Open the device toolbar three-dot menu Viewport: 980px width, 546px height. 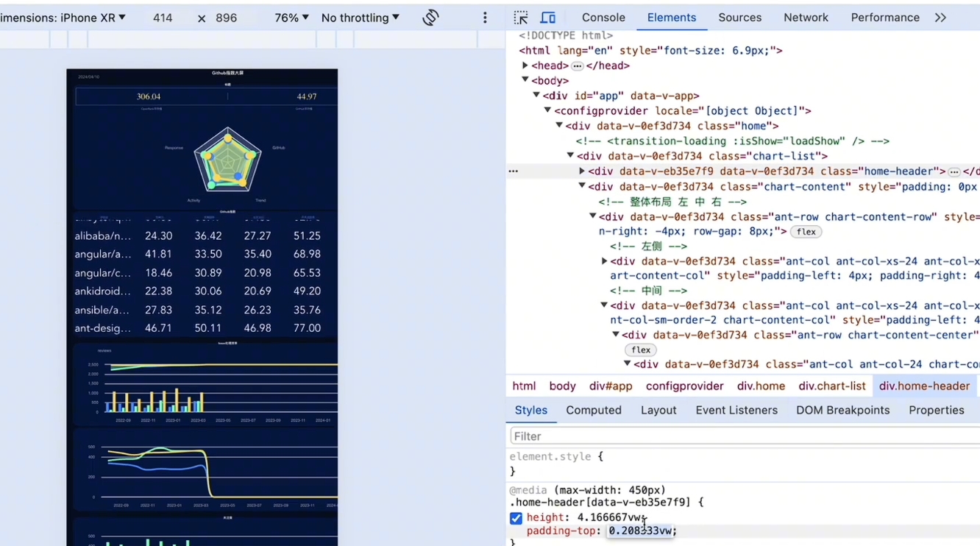[485, 18]
